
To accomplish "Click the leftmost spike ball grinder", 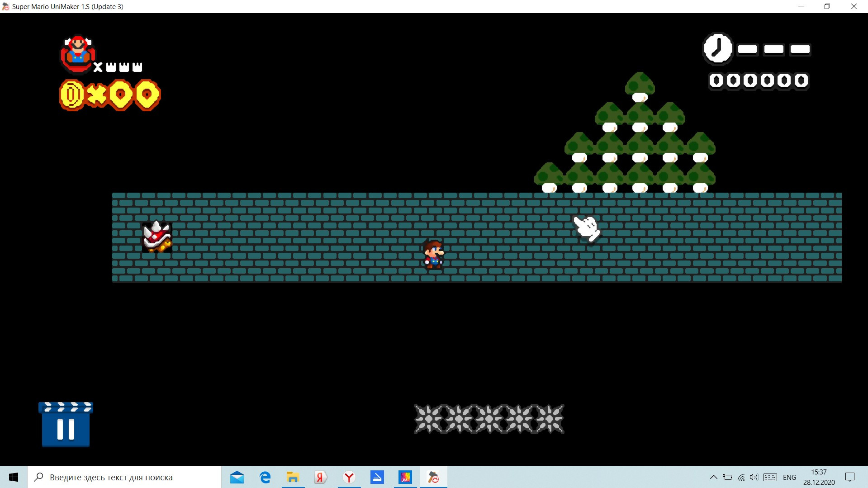I will pos(429,419).
